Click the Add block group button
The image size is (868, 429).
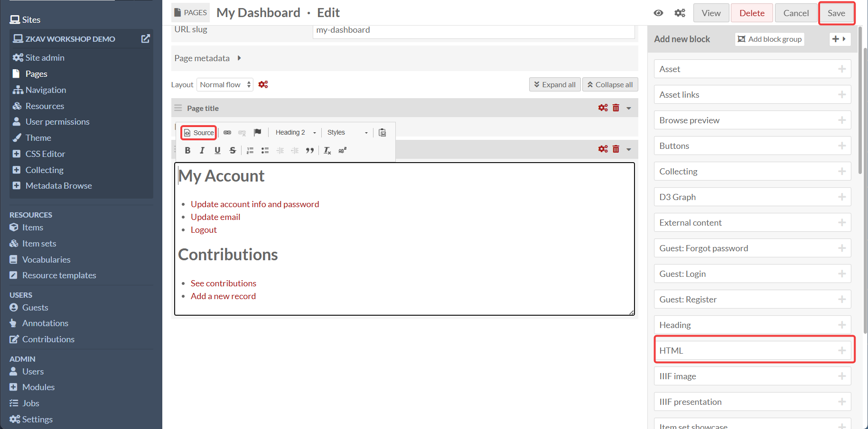(x=770, y=39)
